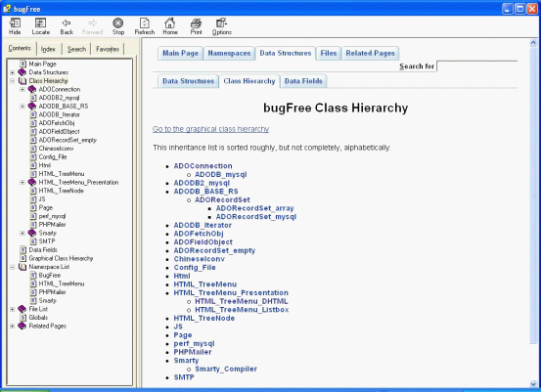Select HTML_TreeNode in the contents tree

tap(61, 191)
